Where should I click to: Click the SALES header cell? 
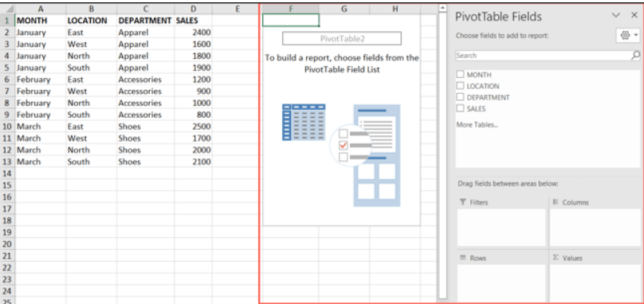tap(194, 21)
